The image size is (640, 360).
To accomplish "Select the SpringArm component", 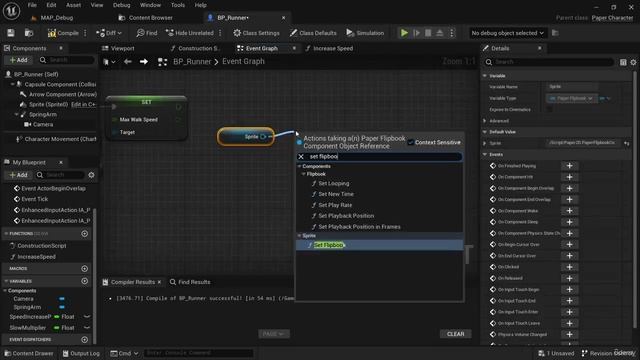I will click(43, 114).
